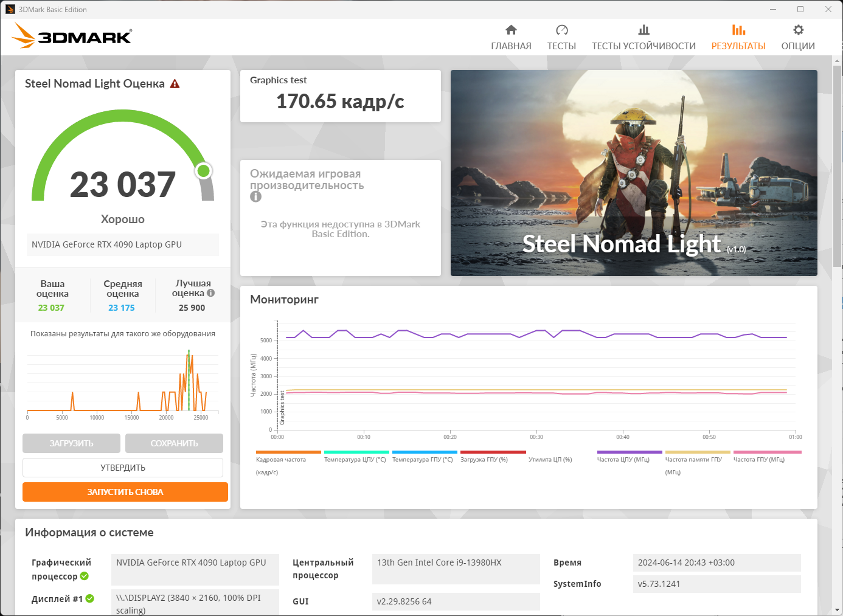Toggle the Утилита ЦП legend item
This screenshot has width=843, height=616.
click(x=550, y=460)
